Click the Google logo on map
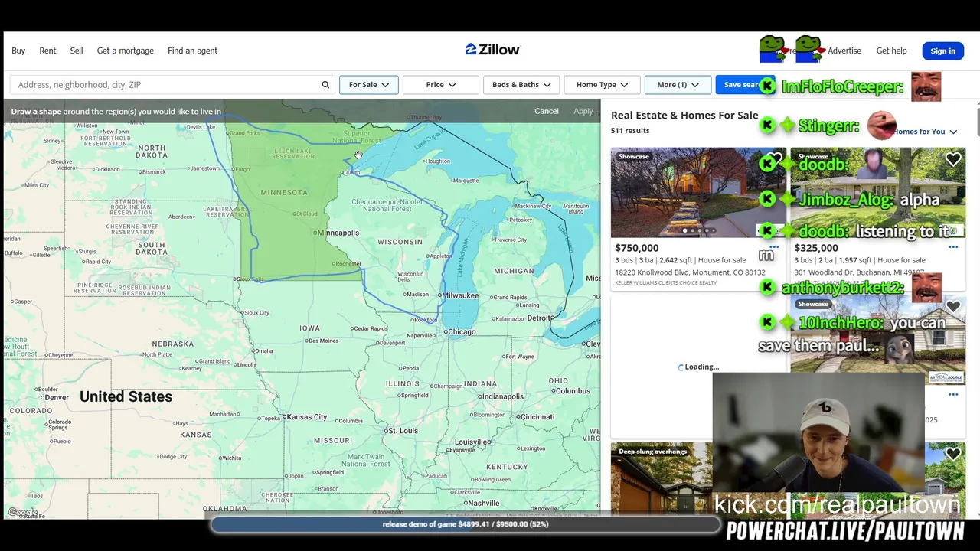This screenshot has width=980, height=551. [23, 512]
